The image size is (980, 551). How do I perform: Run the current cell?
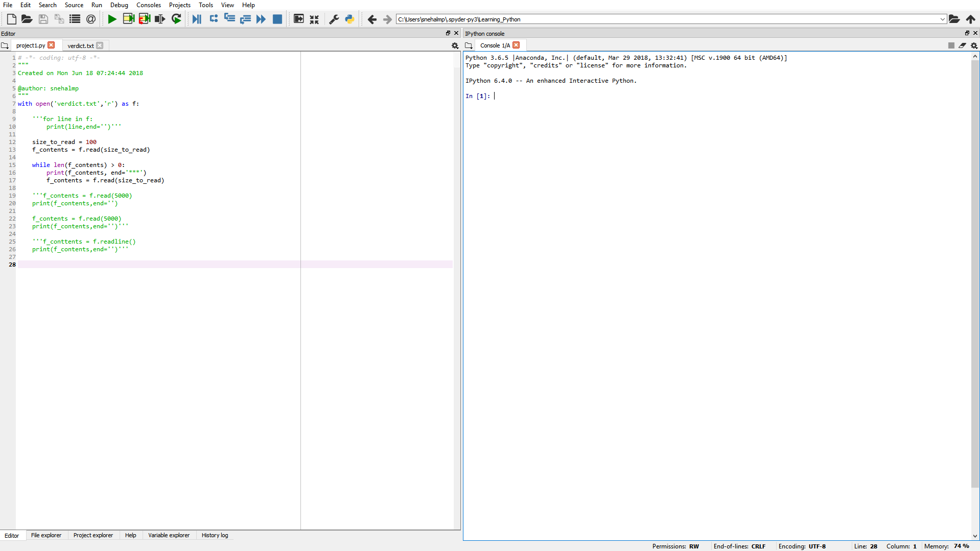point(128,19)
